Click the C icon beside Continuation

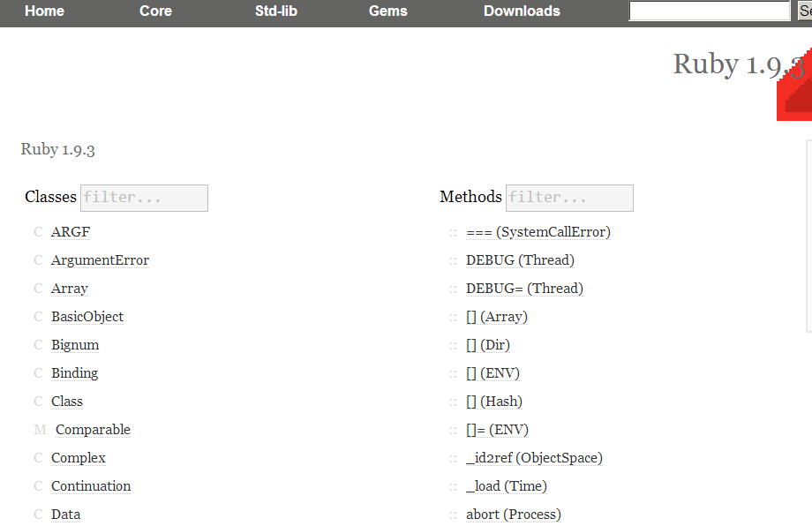(38, 486)
